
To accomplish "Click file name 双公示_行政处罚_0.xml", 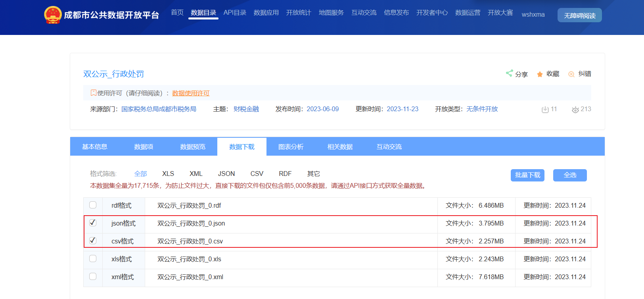I will click(x=190, y=277).
